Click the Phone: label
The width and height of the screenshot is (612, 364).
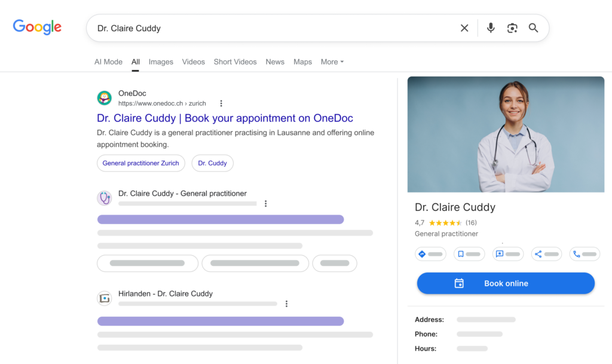click(x=426, y=334)
